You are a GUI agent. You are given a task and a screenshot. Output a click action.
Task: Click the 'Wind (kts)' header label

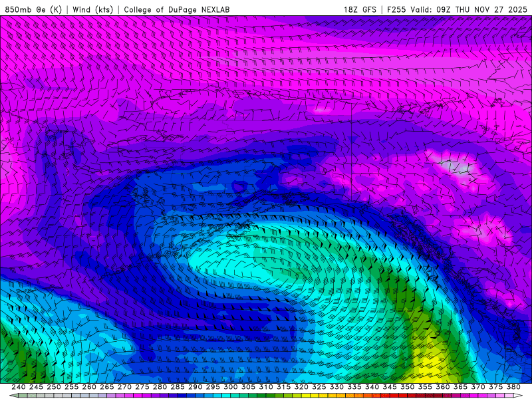coord(92,9)
